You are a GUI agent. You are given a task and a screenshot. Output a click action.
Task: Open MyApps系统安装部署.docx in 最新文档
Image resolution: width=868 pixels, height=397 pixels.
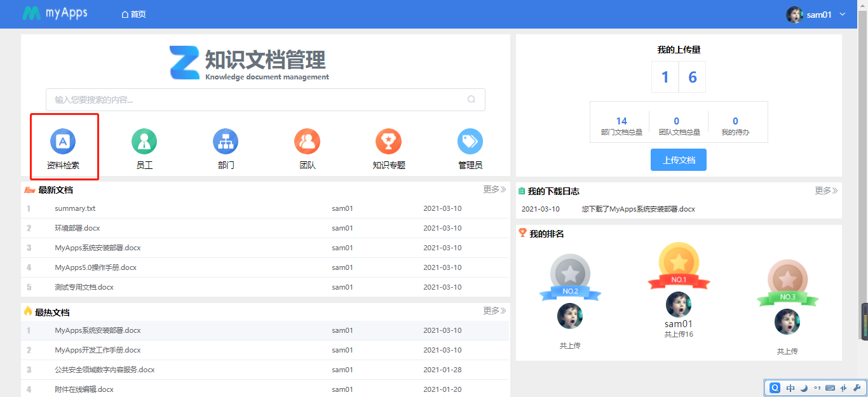tap(98, 248)
